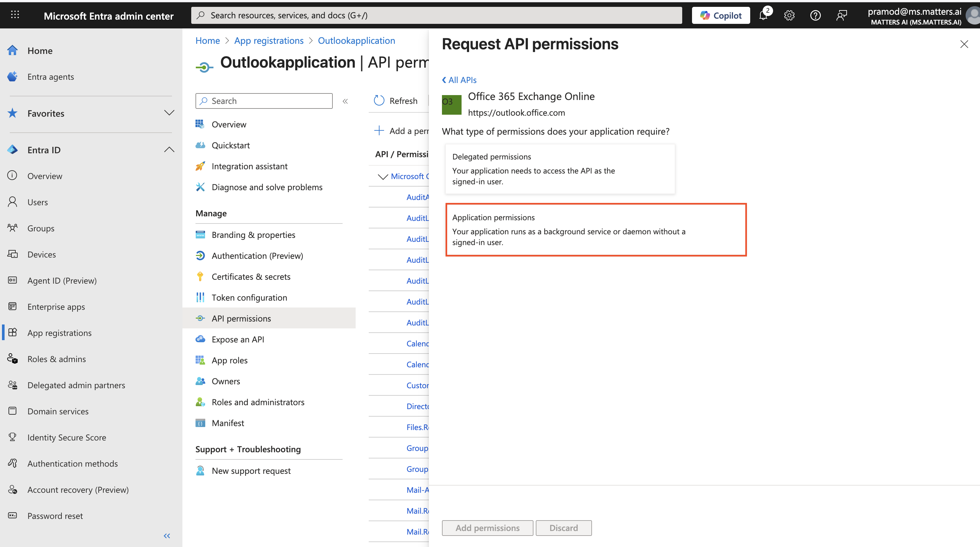Click the Users person icon

[12, 202]
